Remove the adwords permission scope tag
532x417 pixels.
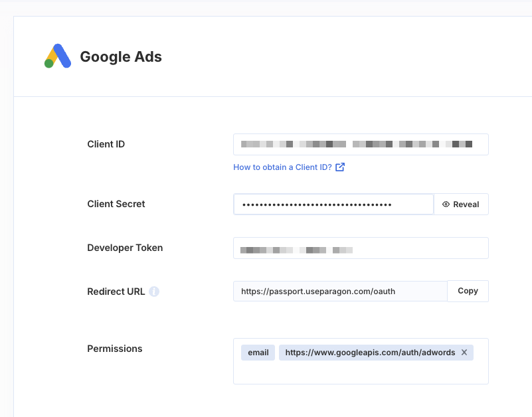464,353
